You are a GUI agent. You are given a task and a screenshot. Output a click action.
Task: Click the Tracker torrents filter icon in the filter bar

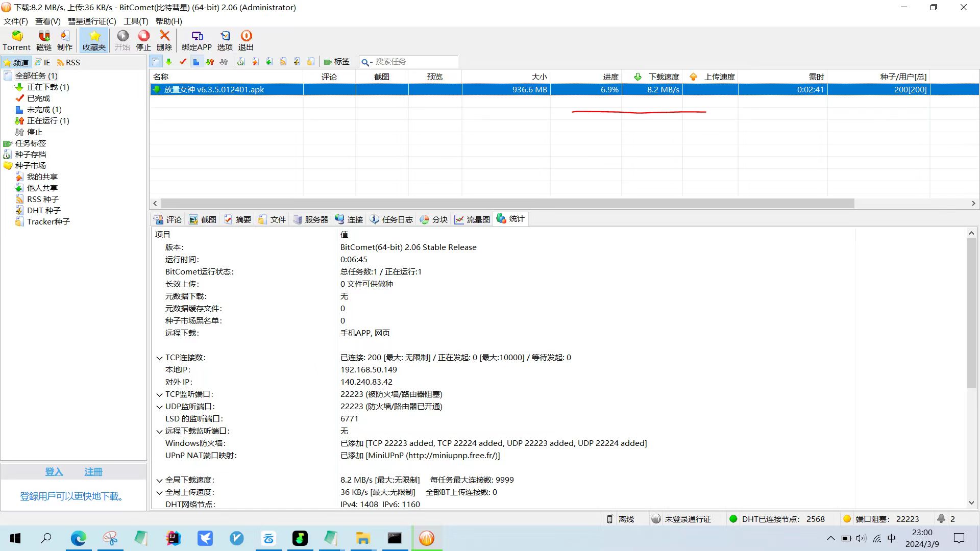(310, 62)
